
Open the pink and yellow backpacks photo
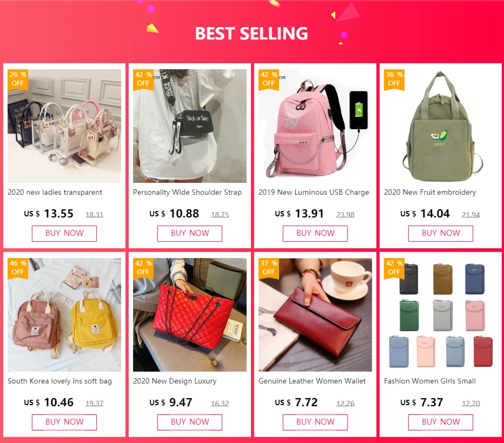point(64,315)
